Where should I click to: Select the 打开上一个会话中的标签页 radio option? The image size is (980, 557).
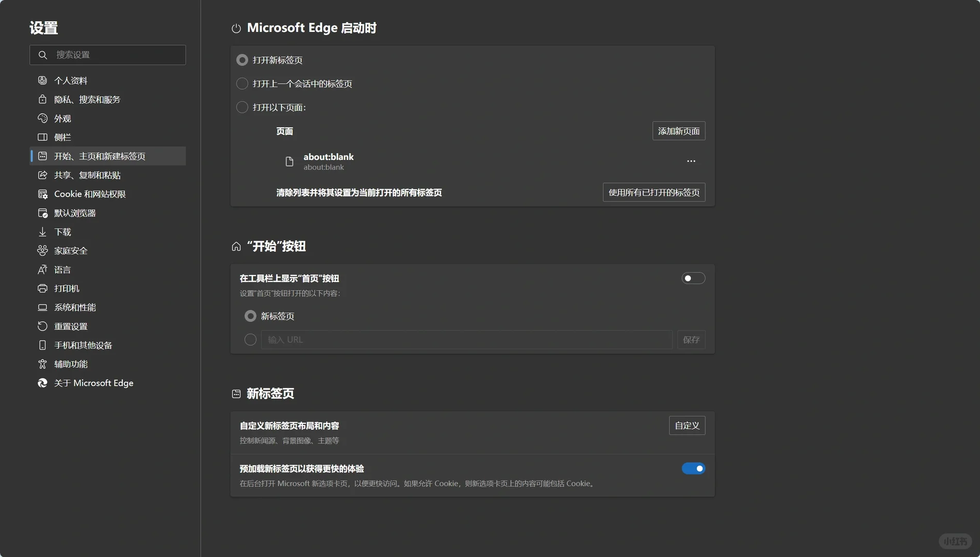(x=242, y=84)
